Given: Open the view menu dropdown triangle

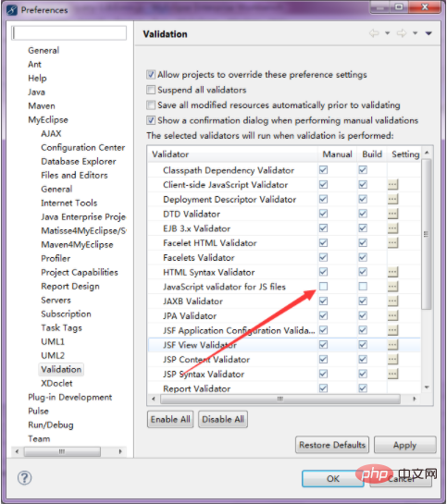Looking at the screenshot, I should pos(428,33).
